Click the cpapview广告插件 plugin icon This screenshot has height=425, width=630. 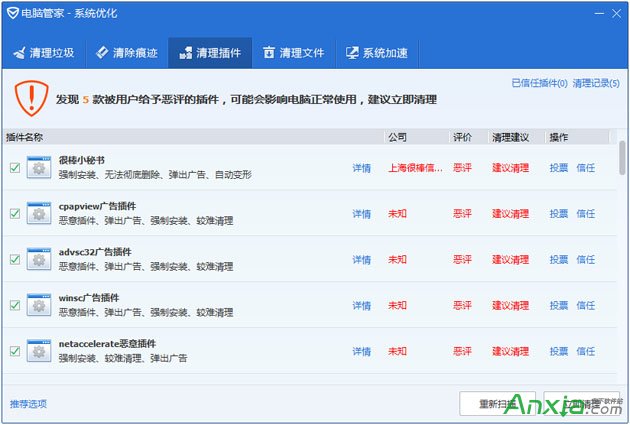(x=39, y=214)
